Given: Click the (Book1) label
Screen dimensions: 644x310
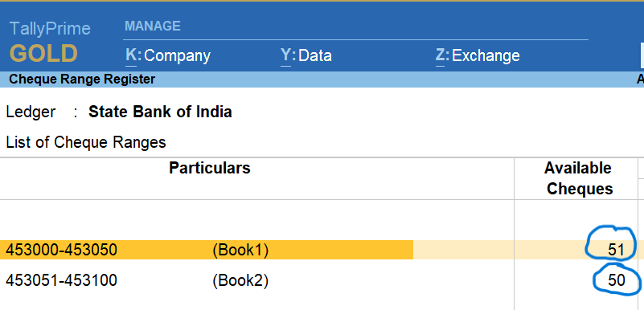Looking at the screenshot, I should (240, 250).
